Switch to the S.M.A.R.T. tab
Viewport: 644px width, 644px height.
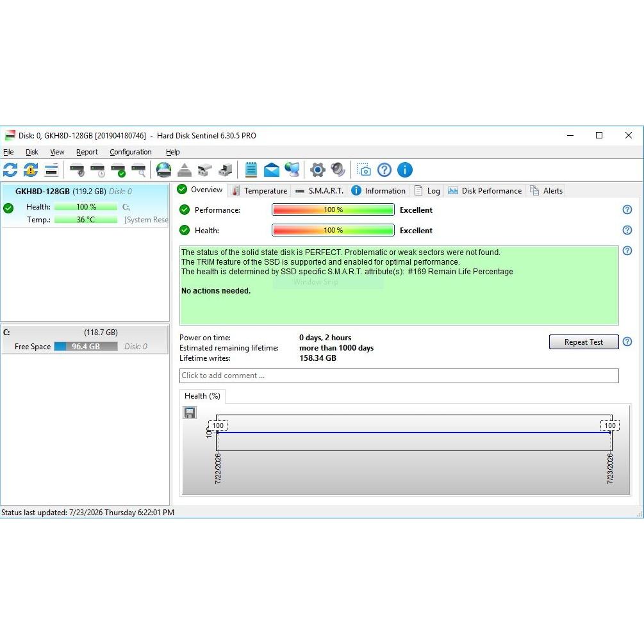coord(320,190)
